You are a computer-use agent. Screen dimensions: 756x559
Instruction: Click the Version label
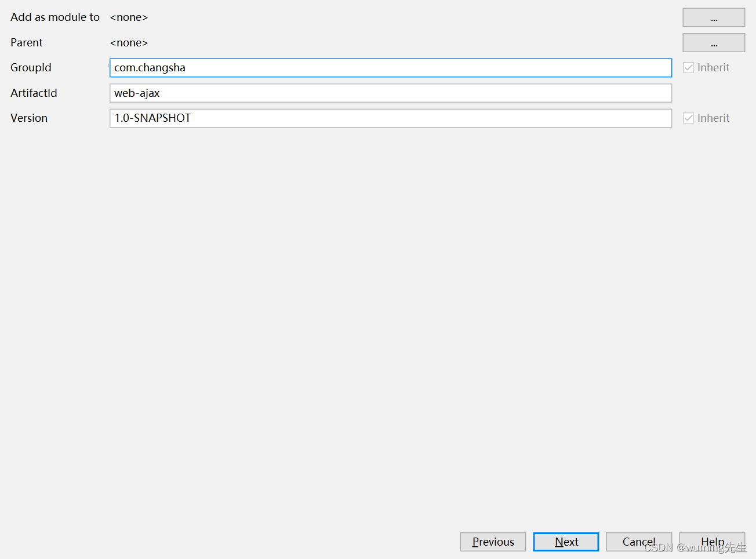click(29, 118)
